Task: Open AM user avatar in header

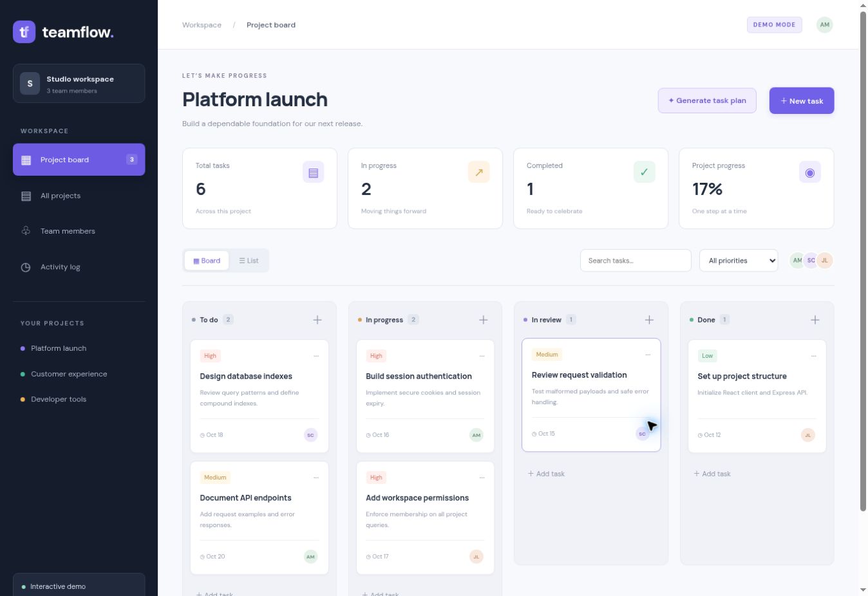Action: click(824, 25)
